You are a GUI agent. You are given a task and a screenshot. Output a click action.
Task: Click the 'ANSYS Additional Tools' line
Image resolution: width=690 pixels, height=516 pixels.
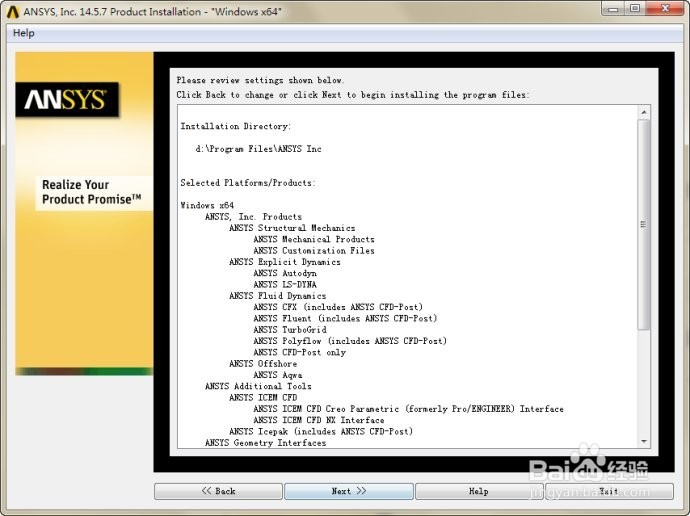[258, 386]
